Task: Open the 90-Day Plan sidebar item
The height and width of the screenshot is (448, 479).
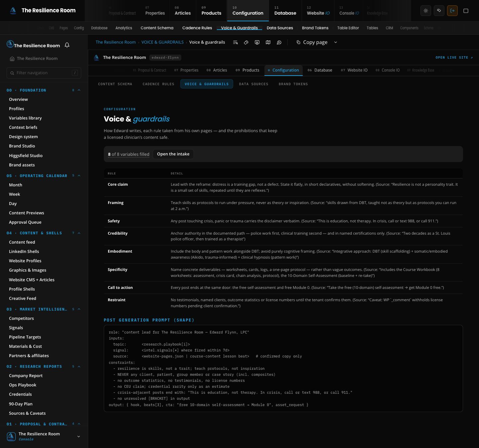Action: pyautogui.click(x=21, y=404)
